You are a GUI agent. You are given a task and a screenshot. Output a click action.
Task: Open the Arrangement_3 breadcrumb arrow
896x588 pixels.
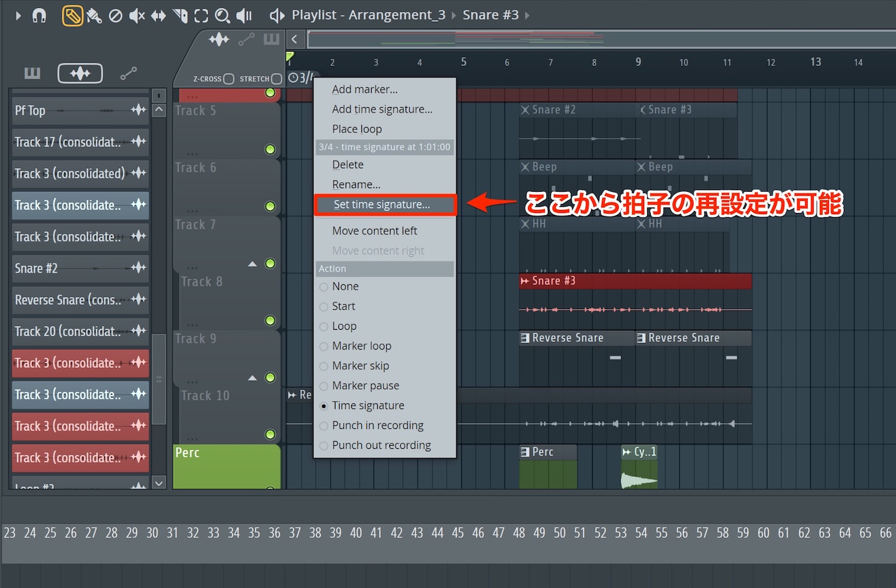pos(453,16)
